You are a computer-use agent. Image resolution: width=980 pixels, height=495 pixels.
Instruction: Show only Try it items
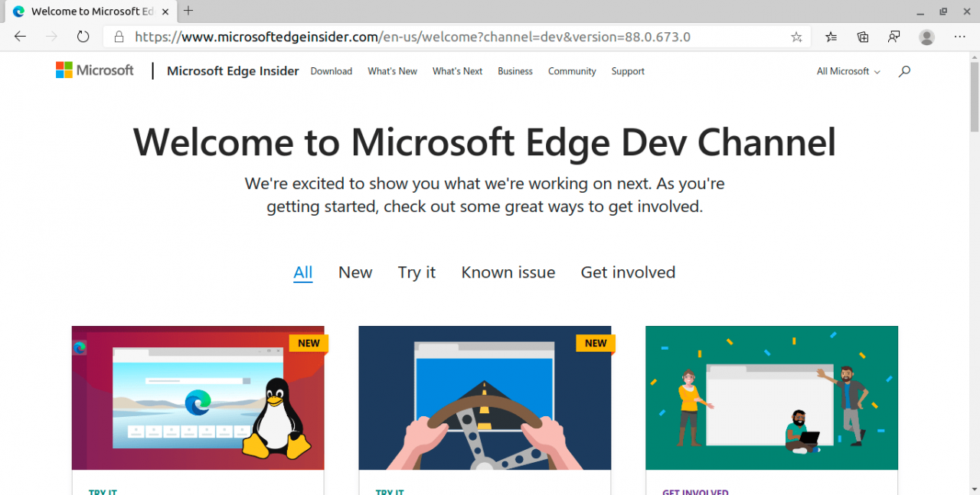tap(416, 272)
